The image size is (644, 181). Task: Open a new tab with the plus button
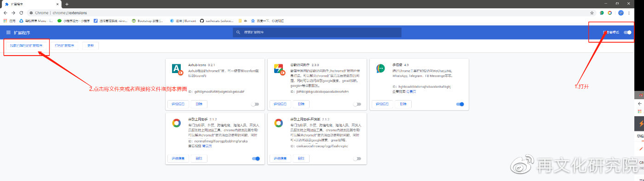67,4
